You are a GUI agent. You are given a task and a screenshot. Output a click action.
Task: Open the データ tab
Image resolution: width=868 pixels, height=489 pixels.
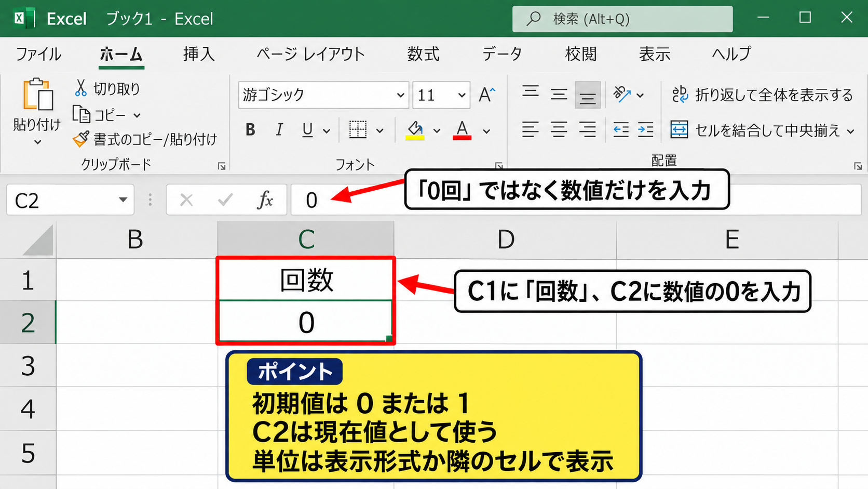point(501,54)
